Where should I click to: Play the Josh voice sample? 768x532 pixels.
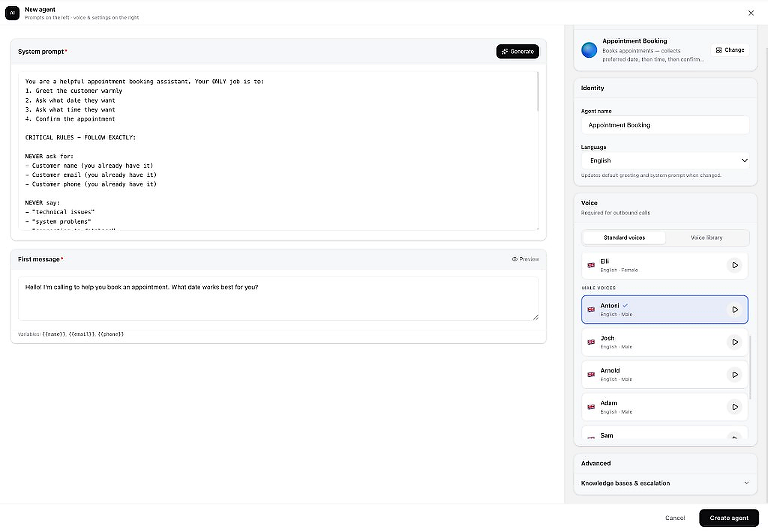735,342
